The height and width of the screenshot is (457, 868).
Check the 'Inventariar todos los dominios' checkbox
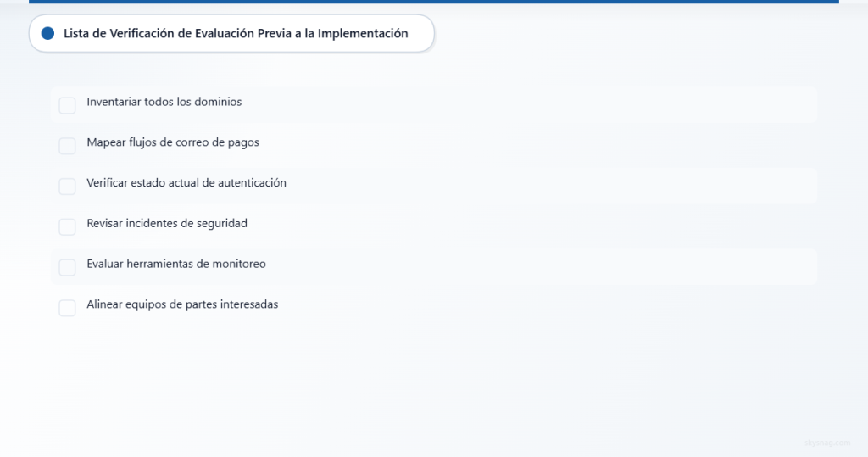67,105
